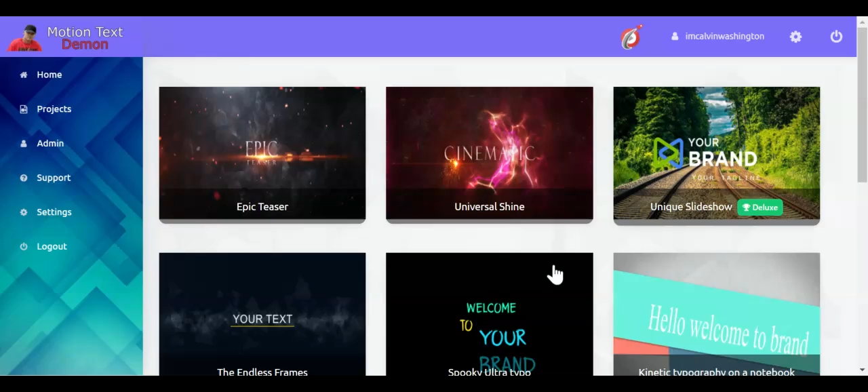Select Admin in the sidebar menu
This screenshot has width=868, height=392.
click(50, 143)
